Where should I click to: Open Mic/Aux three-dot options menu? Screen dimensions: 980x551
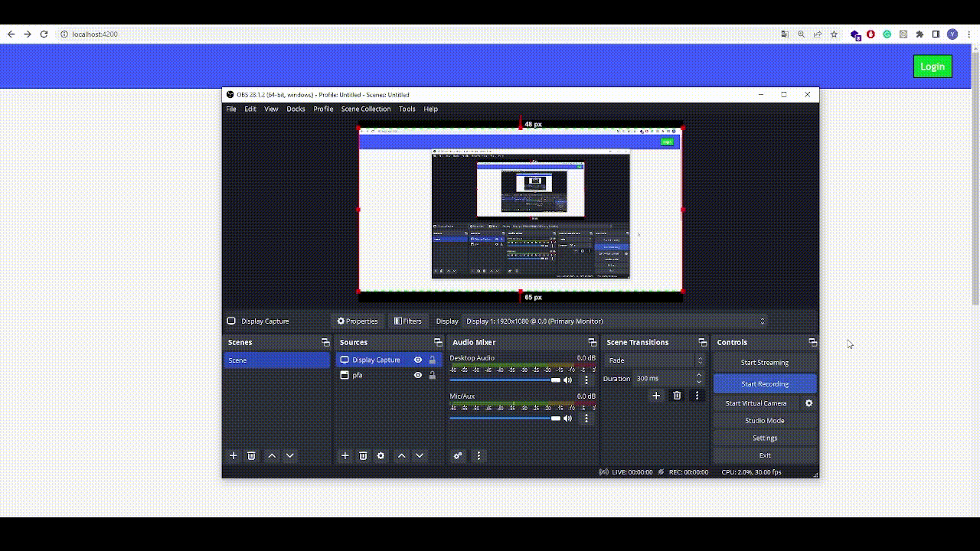586,418
